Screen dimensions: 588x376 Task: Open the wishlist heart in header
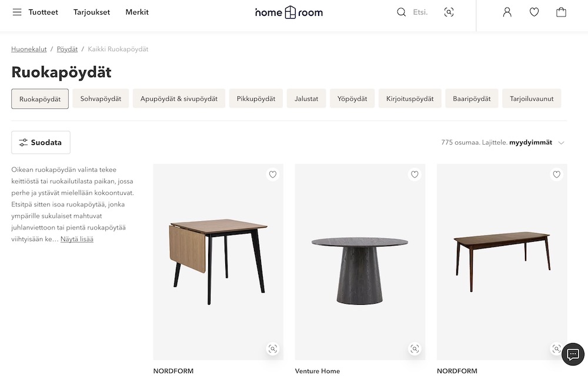534,12
